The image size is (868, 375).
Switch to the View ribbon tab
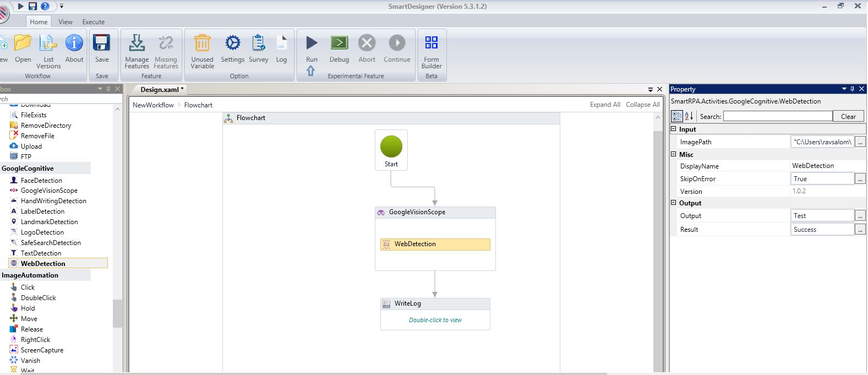(x=65, y=22)
